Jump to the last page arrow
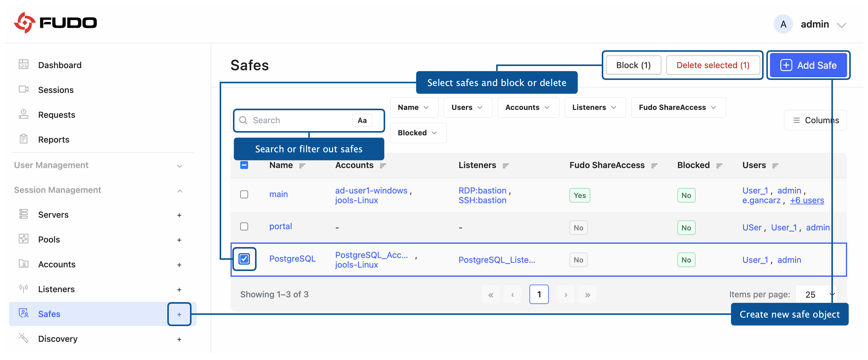The height and width of the screenshot is (360, 868). tap(587, 295)
